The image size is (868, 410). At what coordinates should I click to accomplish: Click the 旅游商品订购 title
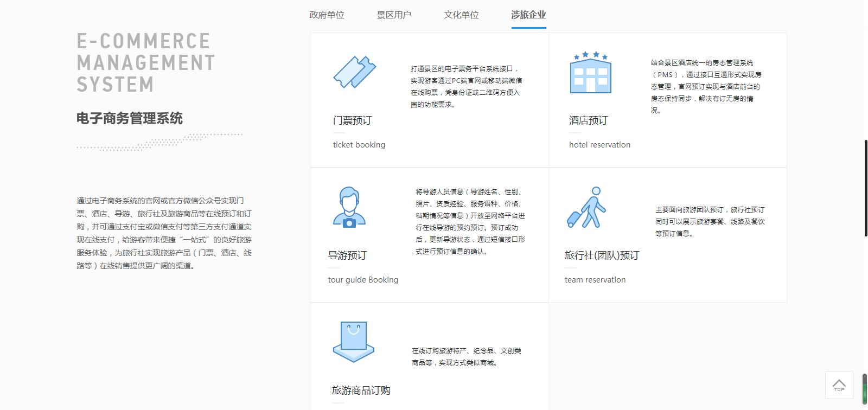coord(361,390)
